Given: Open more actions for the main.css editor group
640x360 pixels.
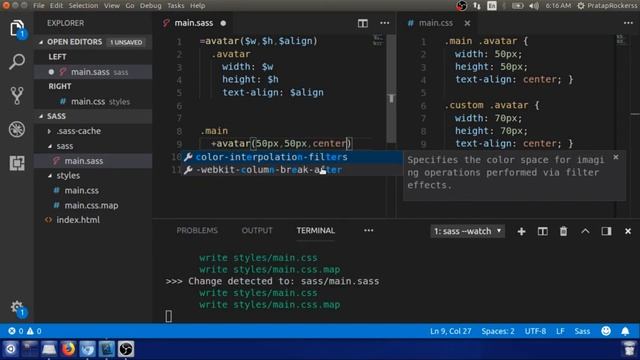Looking at the screenshot, I should click(x=628, y=23).
